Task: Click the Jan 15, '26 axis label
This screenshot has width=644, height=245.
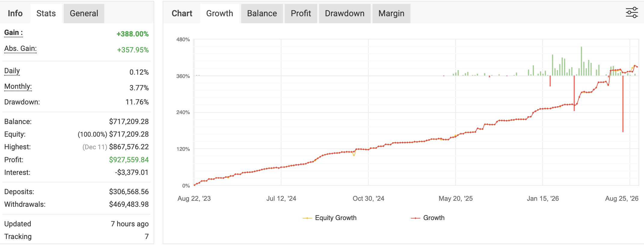Action: click(543, 199)
